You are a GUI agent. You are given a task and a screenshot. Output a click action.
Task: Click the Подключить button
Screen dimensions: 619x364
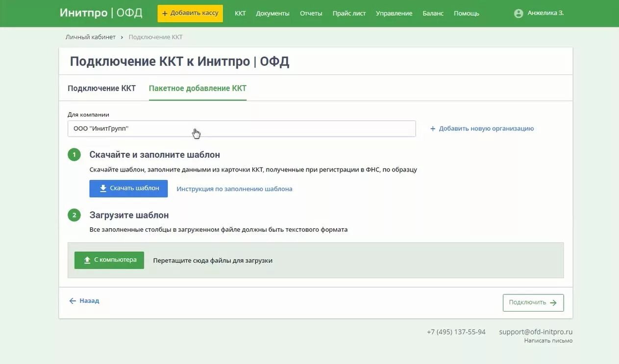click(533, 303)
